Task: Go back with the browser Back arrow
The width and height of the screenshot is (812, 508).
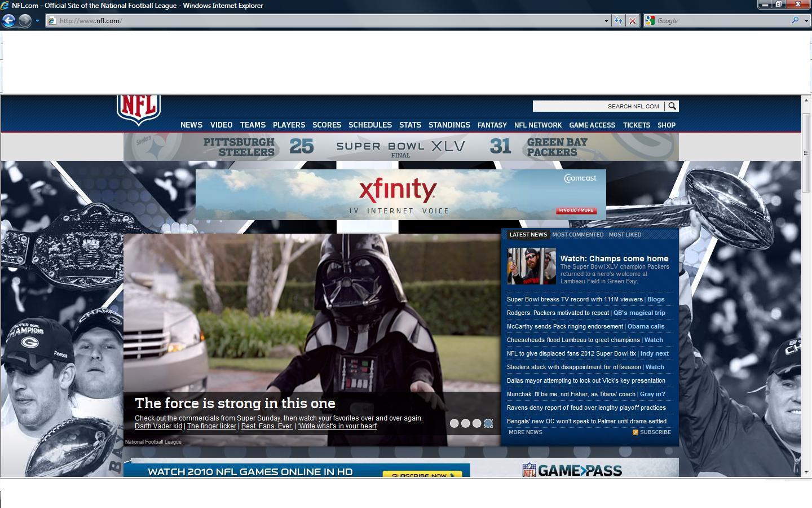Action: (8, 21)
